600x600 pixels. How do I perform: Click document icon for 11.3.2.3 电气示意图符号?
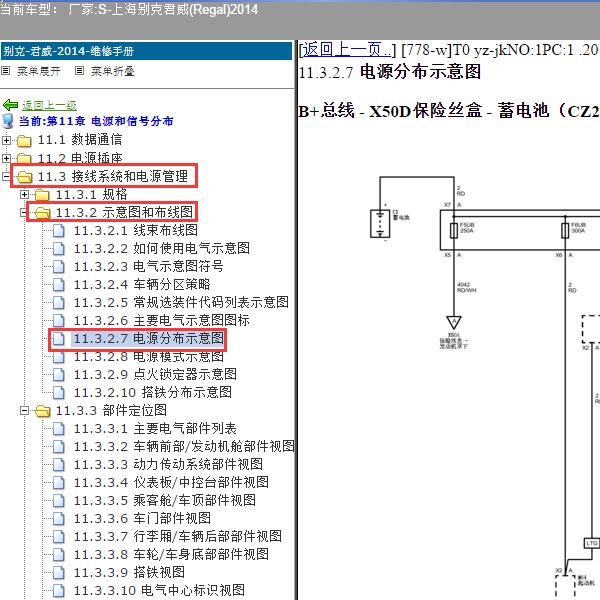[59, 266]
